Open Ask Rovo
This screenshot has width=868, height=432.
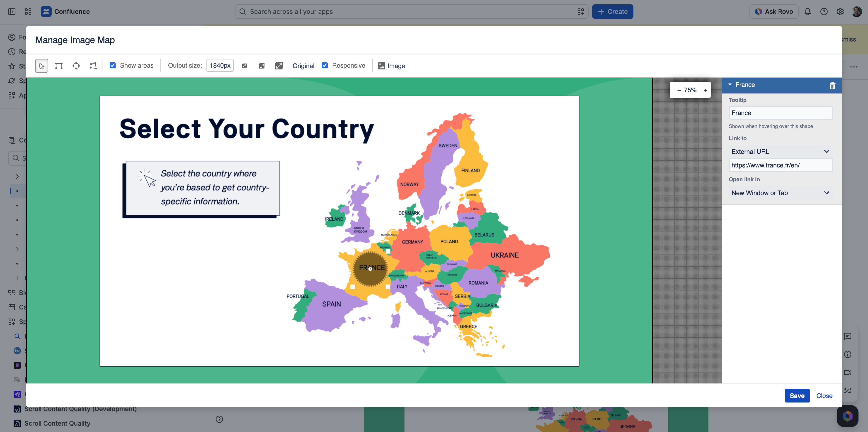[x=774, y=12]
